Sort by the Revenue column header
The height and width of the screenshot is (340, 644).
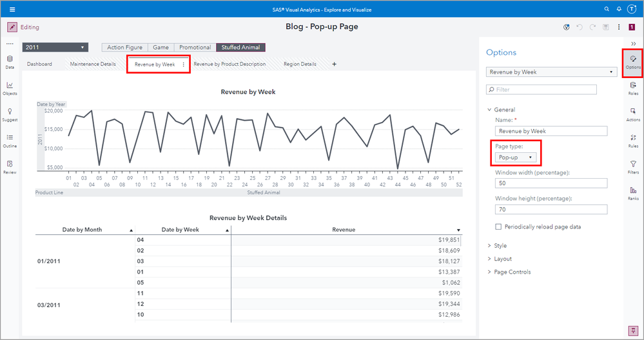(344, 230)
